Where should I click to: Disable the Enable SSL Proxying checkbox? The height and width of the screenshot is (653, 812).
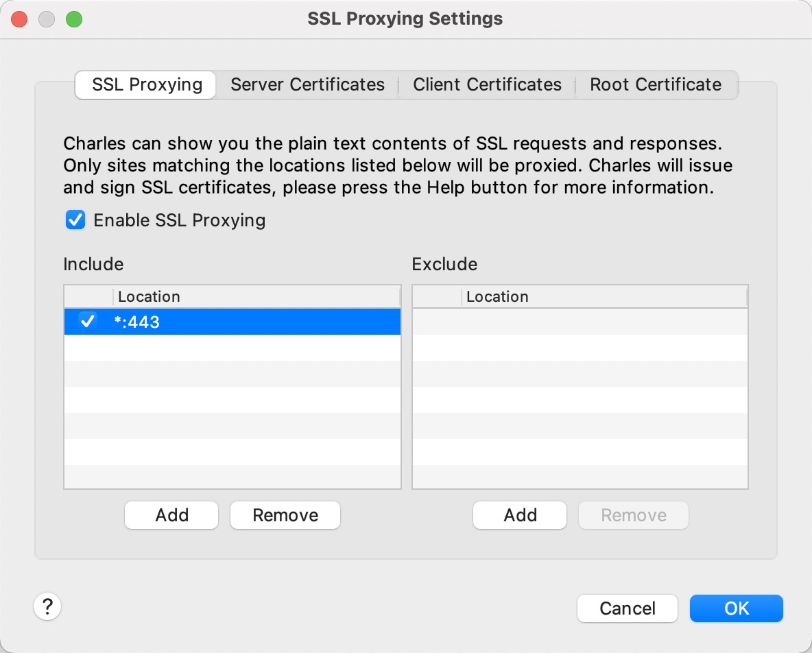tap(75, 219)
